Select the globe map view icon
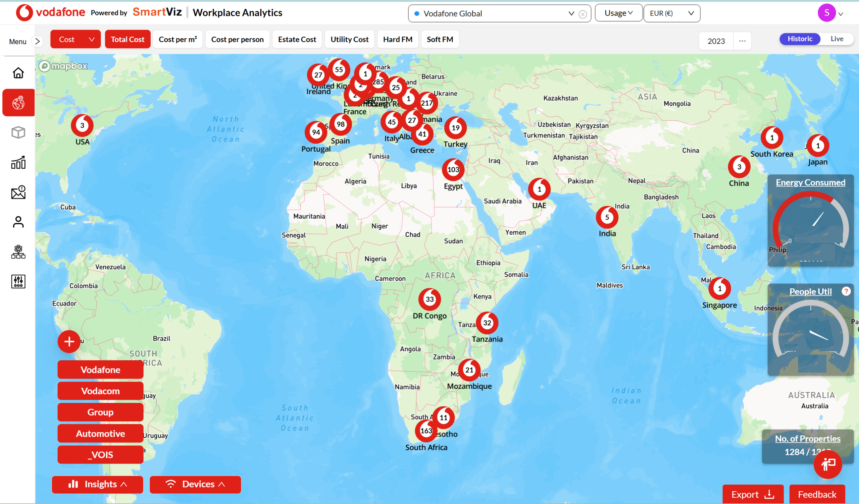 click(x=18, y=103)
